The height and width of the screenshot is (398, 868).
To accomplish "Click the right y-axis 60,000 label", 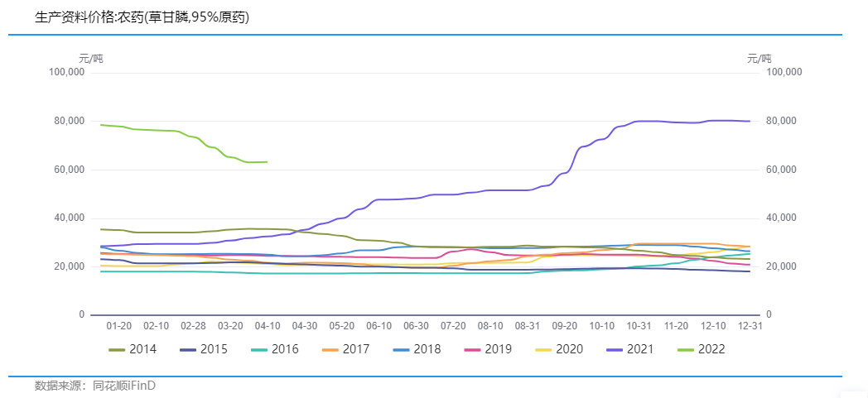I will point(782,170).
